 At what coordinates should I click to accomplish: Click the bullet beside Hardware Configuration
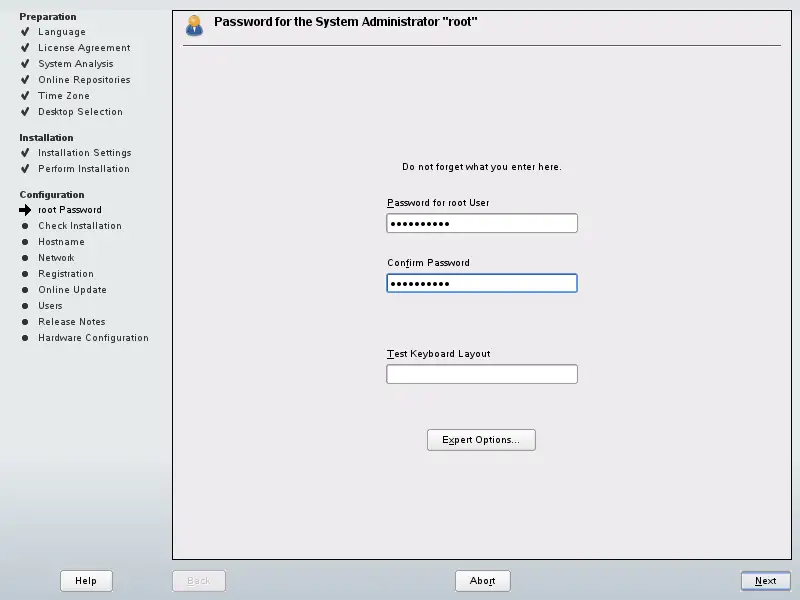click(25, 338)
